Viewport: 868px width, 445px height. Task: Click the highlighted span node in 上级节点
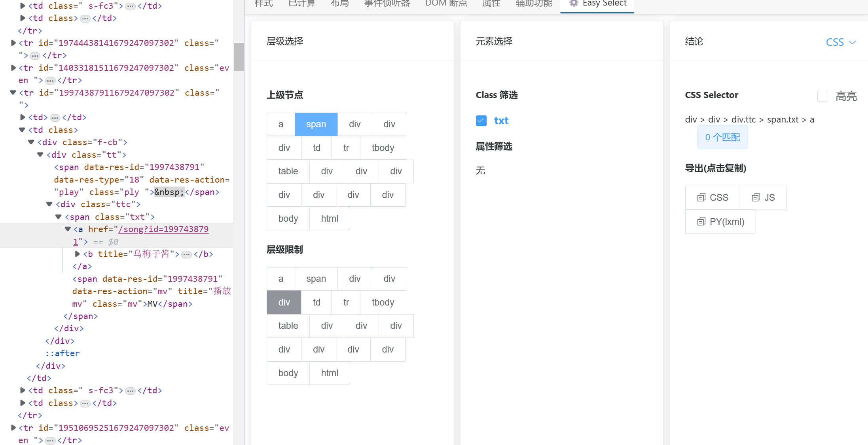pos(316,124)
